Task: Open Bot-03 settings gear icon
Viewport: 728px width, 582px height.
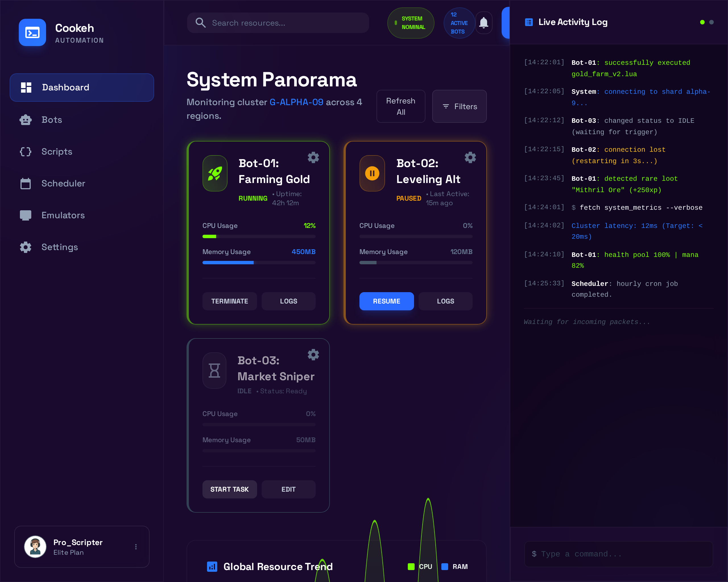Action: coord(313,355)
